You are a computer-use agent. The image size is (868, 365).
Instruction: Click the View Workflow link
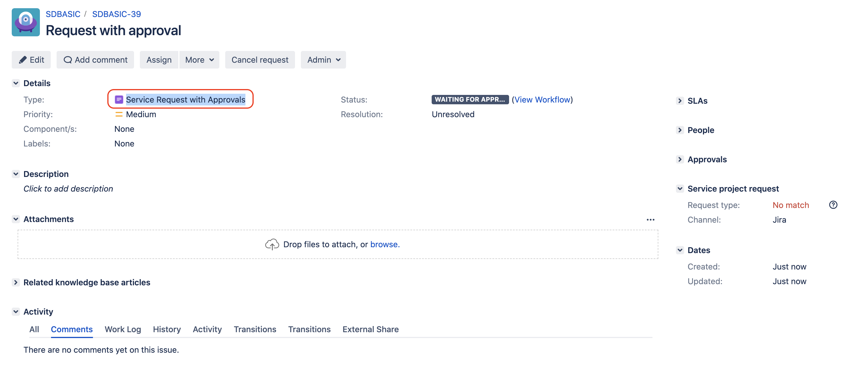tap(542, 99)
